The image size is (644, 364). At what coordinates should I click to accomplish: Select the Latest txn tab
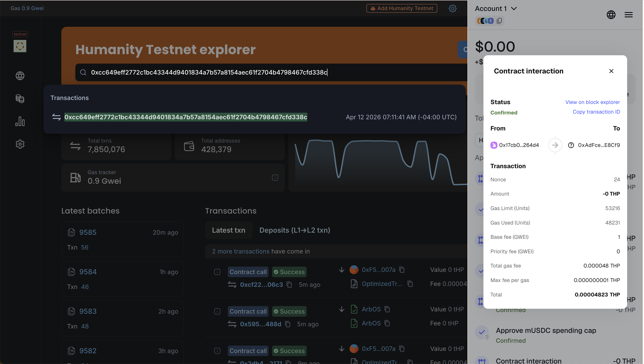[x=228, y=230]
